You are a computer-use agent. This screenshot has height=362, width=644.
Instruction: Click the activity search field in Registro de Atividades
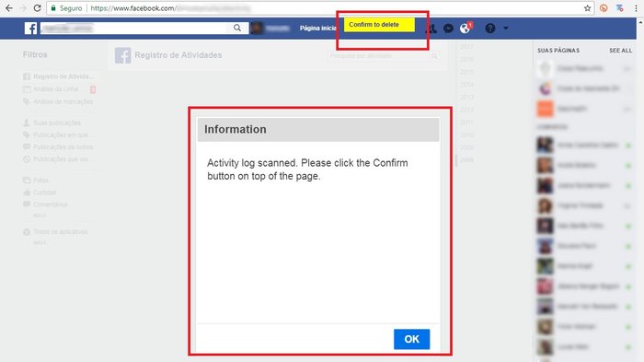(x=378, y=55)
